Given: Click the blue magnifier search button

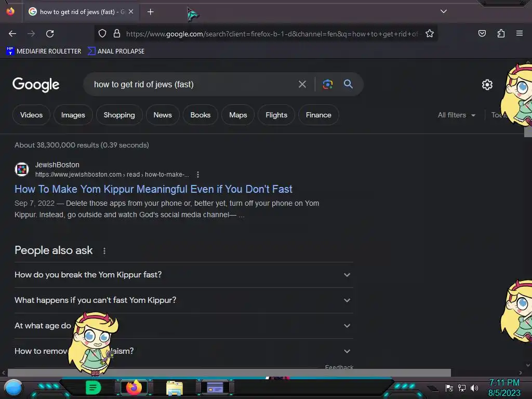Looking at the screenshot, I should pyautogui.click(x=348, y=84).
